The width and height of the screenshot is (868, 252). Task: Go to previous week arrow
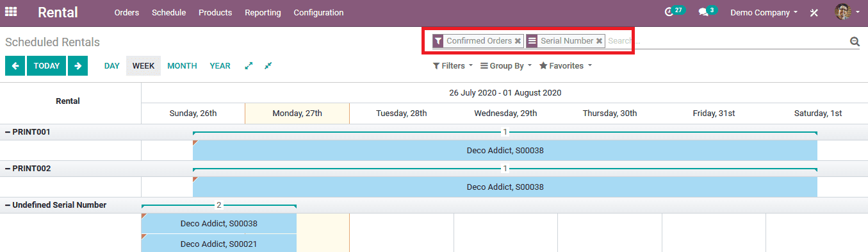click(15, 65)
